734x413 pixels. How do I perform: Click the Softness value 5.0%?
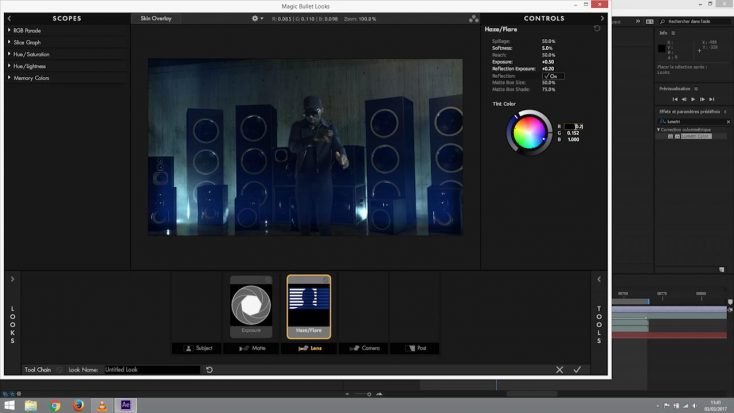coord(547,48)
